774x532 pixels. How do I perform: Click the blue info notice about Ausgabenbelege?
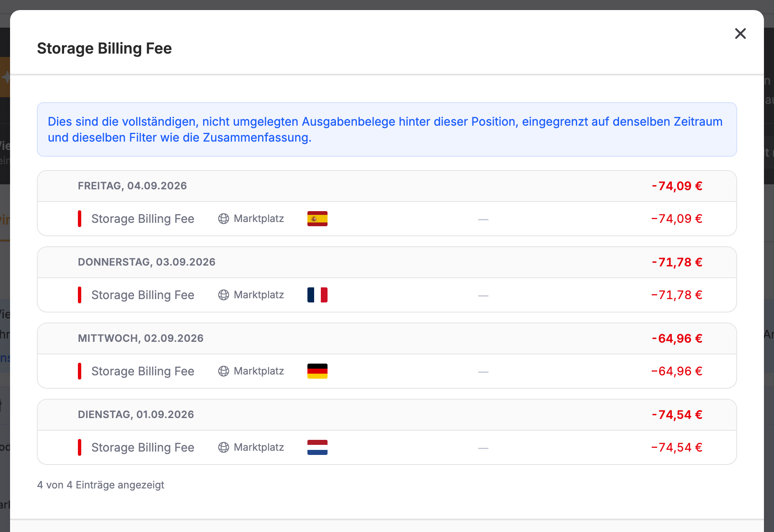387,129
